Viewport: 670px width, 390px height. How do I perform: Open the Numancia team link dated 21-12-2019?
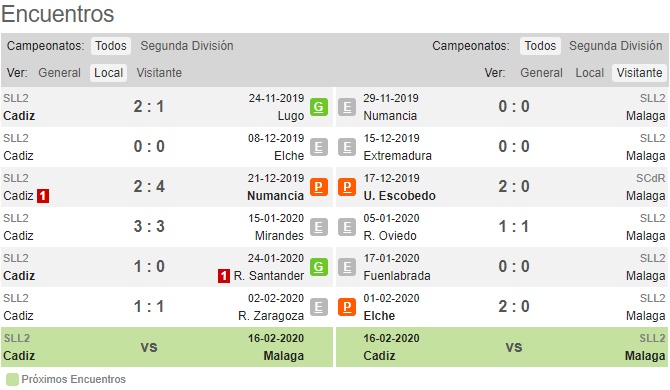click(275, 196)
